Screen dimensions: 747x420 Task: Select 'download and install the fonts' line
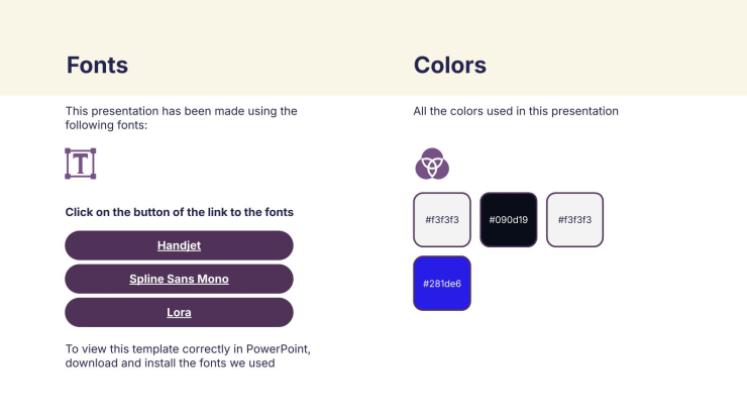pos(170,363)
